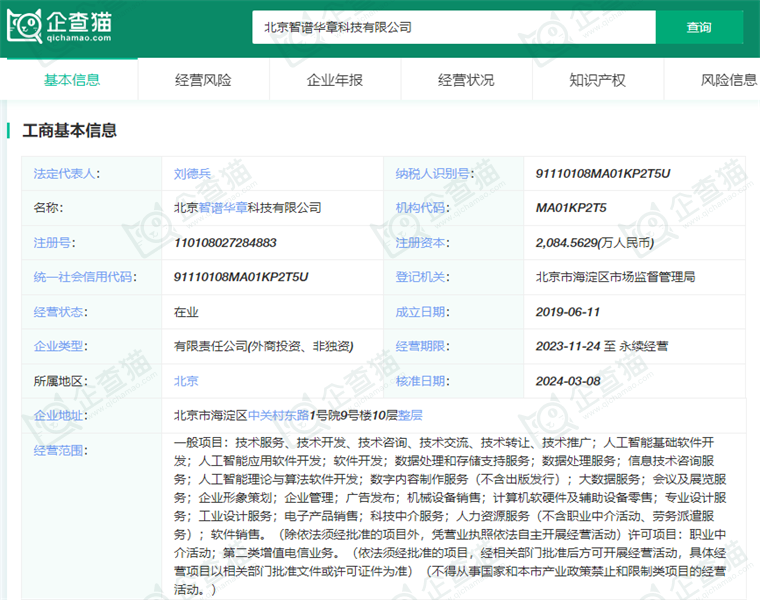The width and height of the screenshot is (760, 600).
Task: Click the 注册号 label
Action: click(x=54, y=243)
